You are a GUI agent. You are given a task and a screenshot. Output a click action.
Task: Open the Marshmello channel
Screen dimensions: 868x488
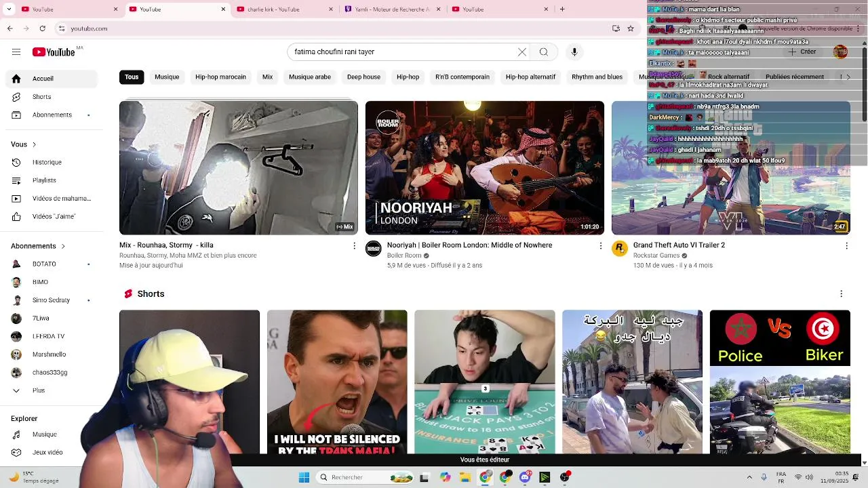pyautogui.click(x=54, y=354)
